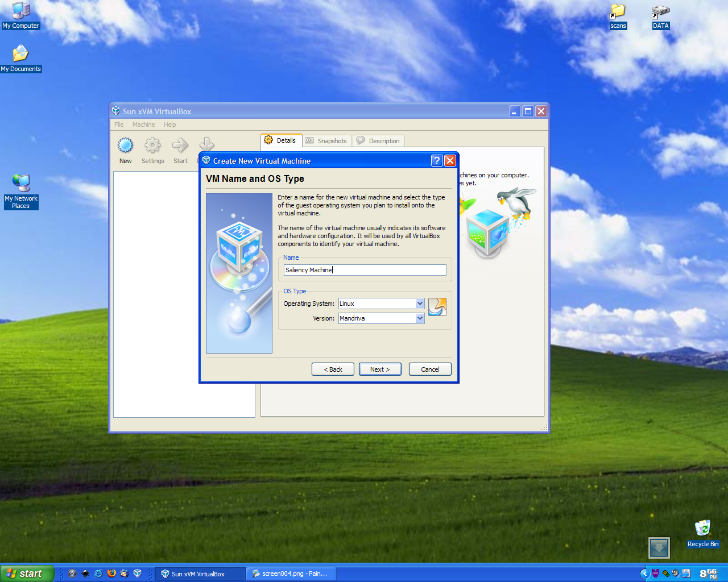Click the question mark help button in wizard title bar
The height and width of the screenshot is (582, 728).
pyautogui.click(x=436, y=161)
